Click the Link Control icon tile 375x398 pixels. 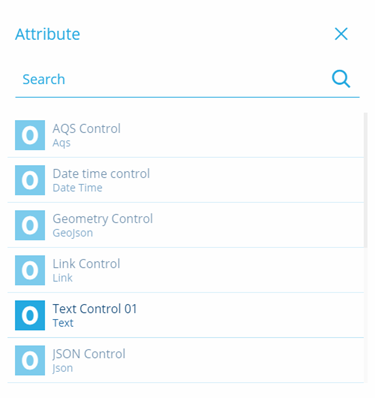pyautogui.click(x=30, y=270)
